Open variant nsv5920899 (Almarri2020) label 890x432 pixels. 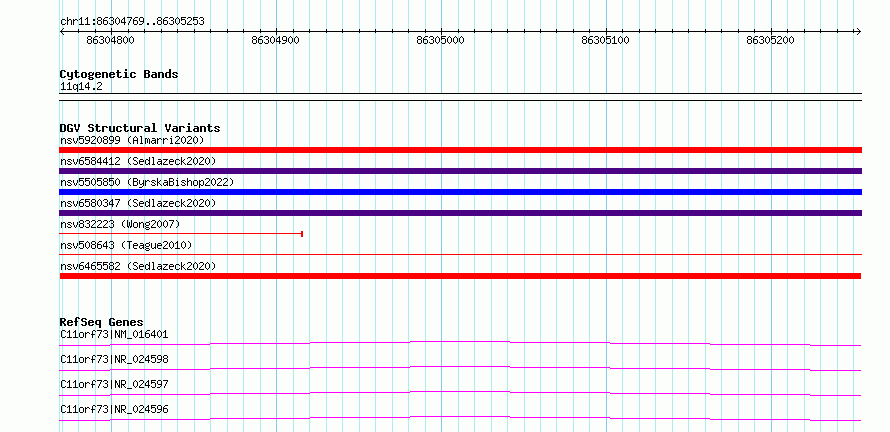[132, 140]
